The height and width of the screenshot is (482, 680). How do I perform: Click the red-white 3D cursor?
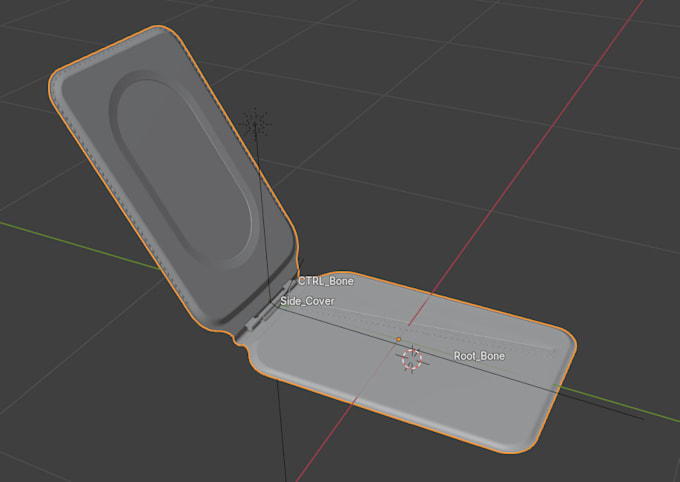tap(412, 359)
